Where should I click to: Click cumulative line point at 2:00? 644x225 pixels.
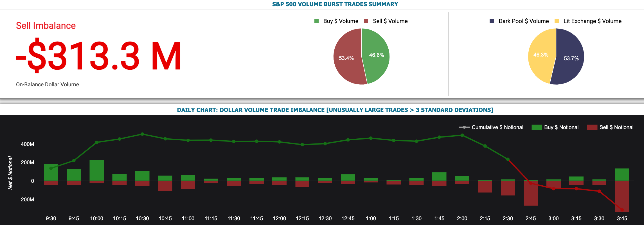click(x=462, y=135)
